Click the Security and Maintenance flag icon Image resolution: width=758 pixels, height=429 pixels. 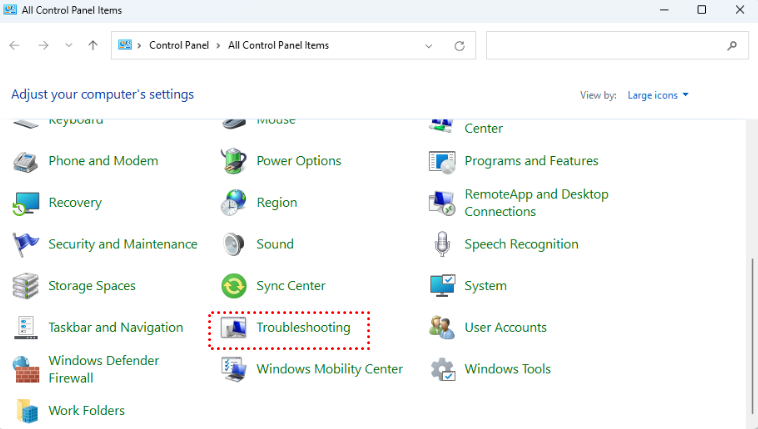tap(26, 244)
